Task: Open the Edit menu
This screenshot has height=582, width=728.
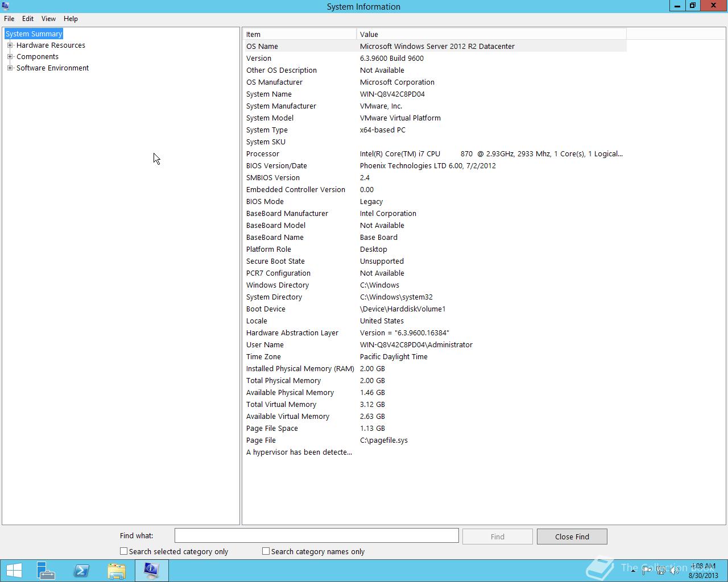Action: (28, 19)
